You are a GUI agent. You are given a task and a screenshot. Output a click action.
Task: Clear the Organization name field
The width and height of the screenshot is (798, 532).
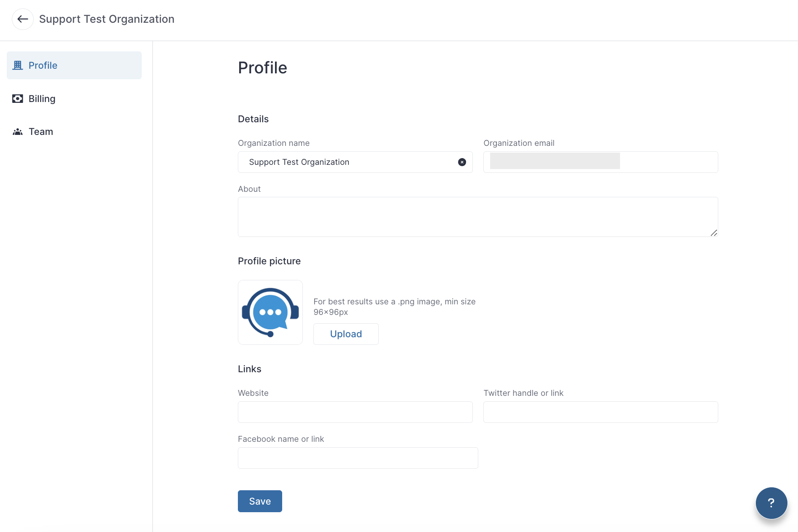pos(462,162)
